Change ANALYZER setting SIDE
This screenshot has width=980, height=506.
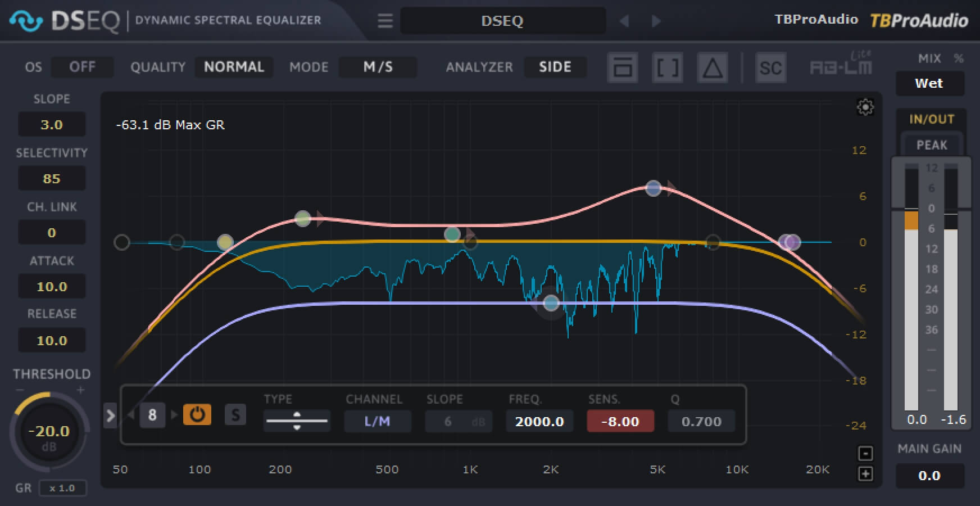[x=555, y=67]
